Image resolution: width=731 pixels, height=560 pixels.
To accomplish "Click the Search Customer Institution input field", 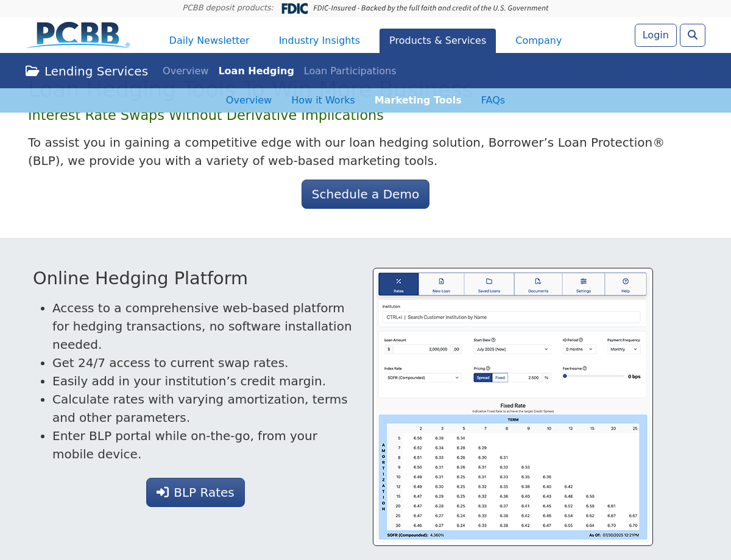I will click(512, 317).
